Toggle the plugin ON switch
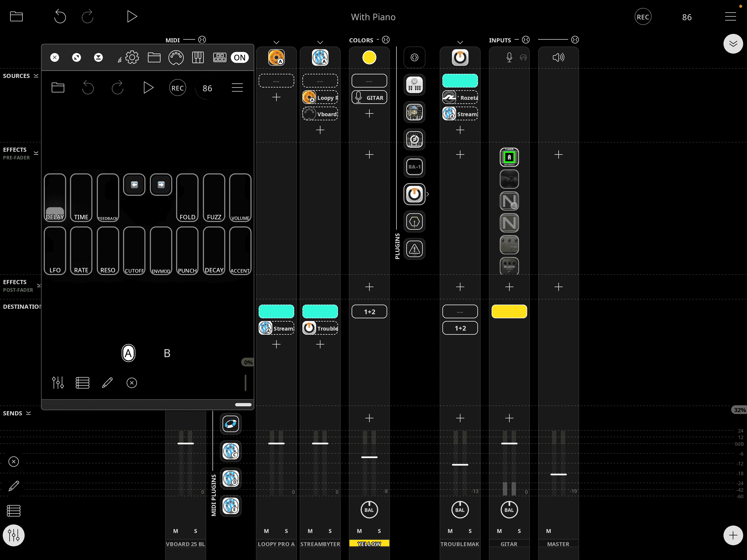747x560 pixels. 240,57
